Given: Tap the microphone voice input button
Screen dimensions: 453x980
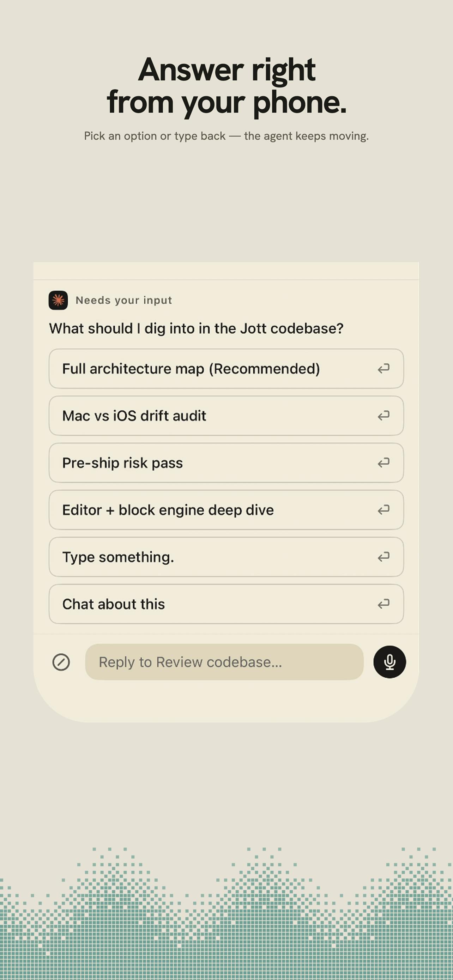Looking at the screenshot, I should (x=389, y=662).
